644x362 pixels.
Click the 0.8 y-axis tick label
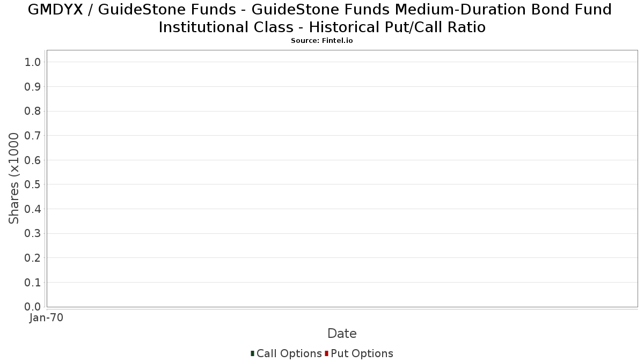pyautogui.click(x=33, y=111)
